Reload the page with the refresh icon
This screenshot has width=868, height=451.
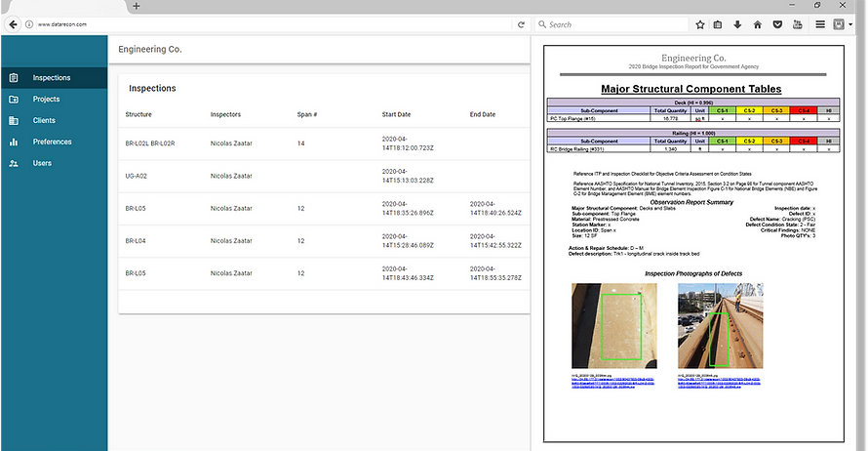521,24
